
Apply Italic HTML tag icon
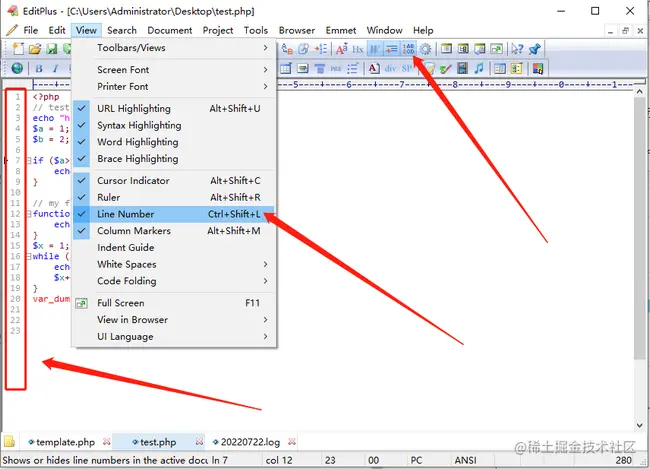56,68
